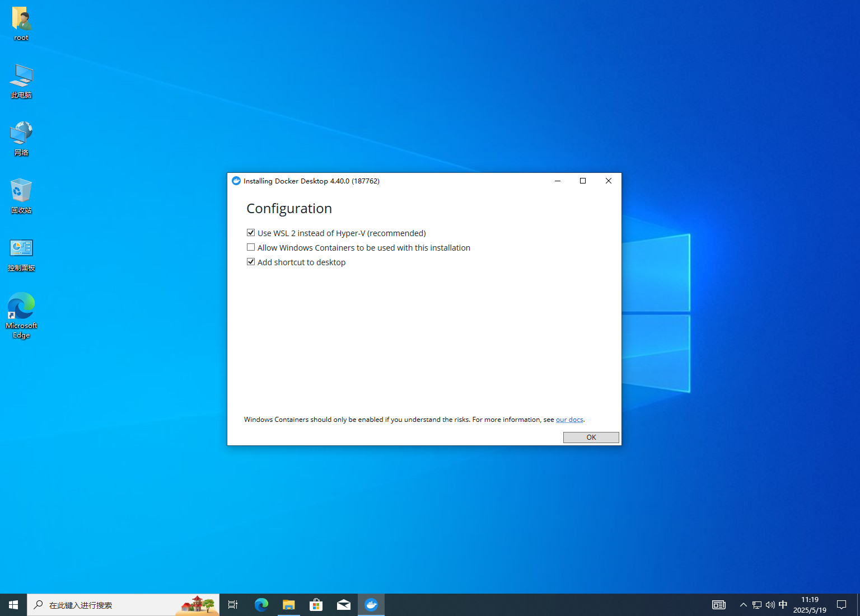This screenshot has width=860, height=616.
Task: Click Show desktop strip at taskbar end
Action: click(x=858, y=605)
